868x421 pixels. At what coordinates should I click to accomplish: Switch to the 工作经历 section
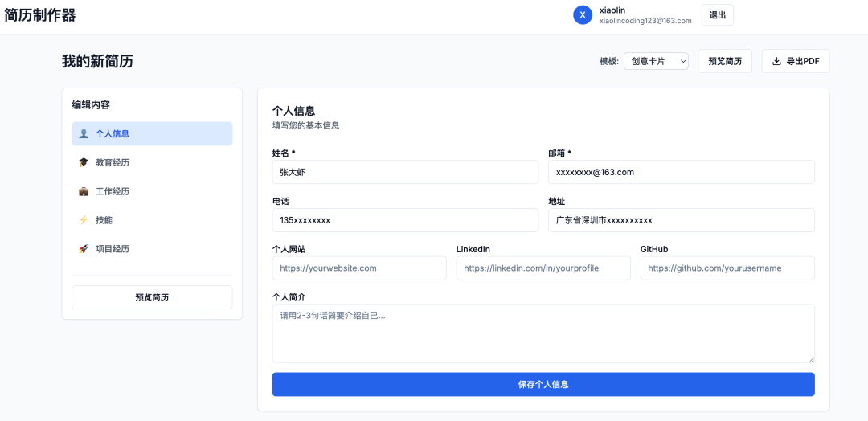[152, 191]
